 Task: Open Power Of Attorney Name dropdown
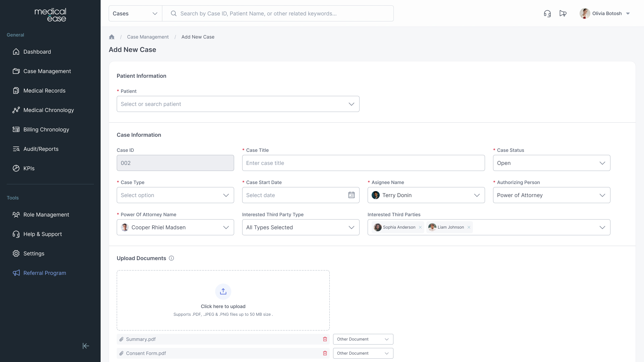pyautogui.click(x=175, y=227)
